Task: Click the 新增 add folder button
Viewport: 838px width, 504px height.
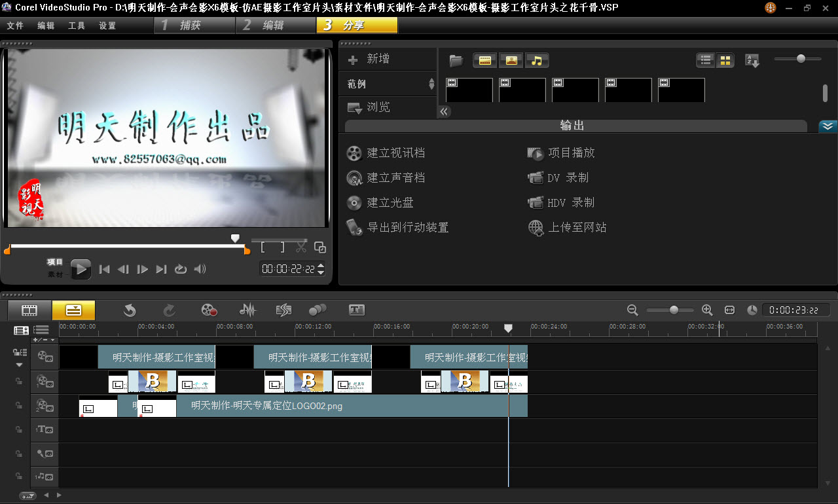Action: point(369,59)
